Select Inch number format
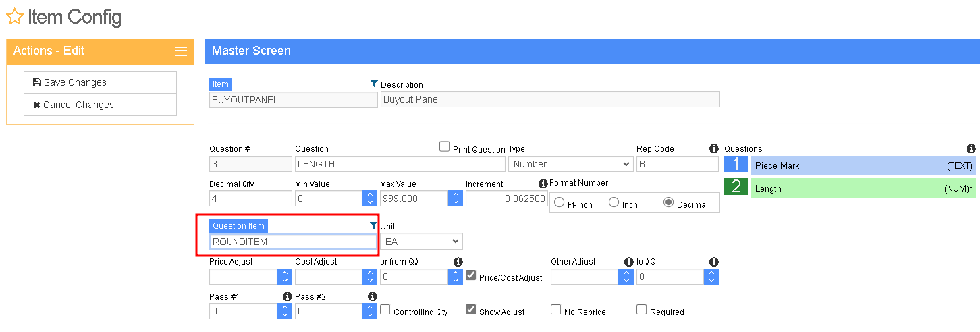 pos(614,202)
